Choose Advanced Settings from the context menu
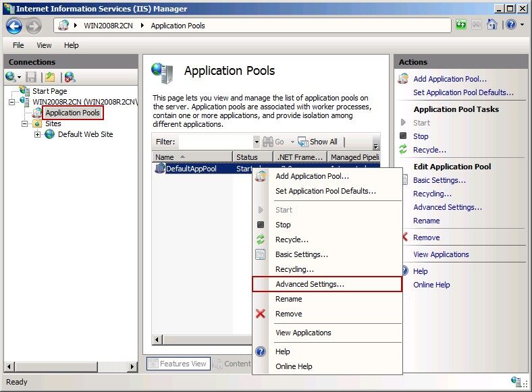The height and width of the screenshot is (392, 532). pos(310,284)
